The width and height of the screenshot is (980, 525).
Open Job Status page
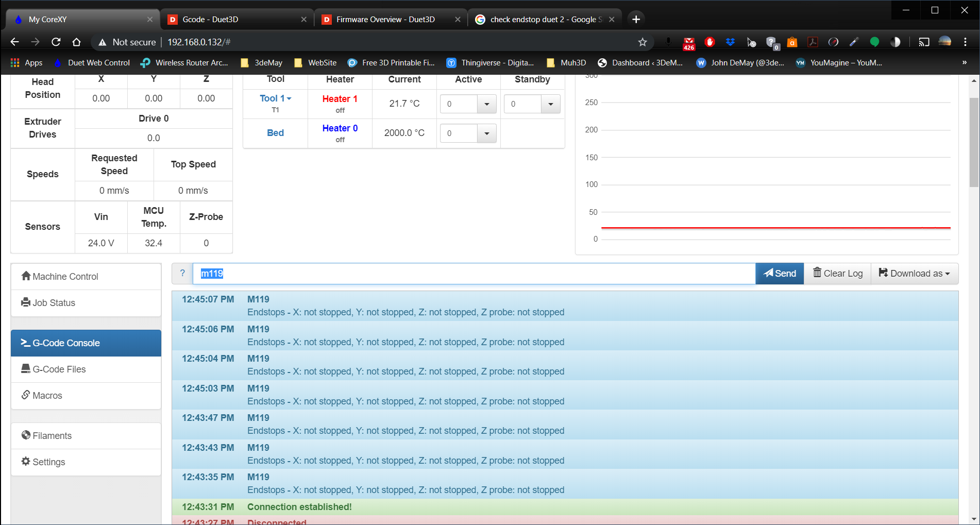tap(86, 303)
